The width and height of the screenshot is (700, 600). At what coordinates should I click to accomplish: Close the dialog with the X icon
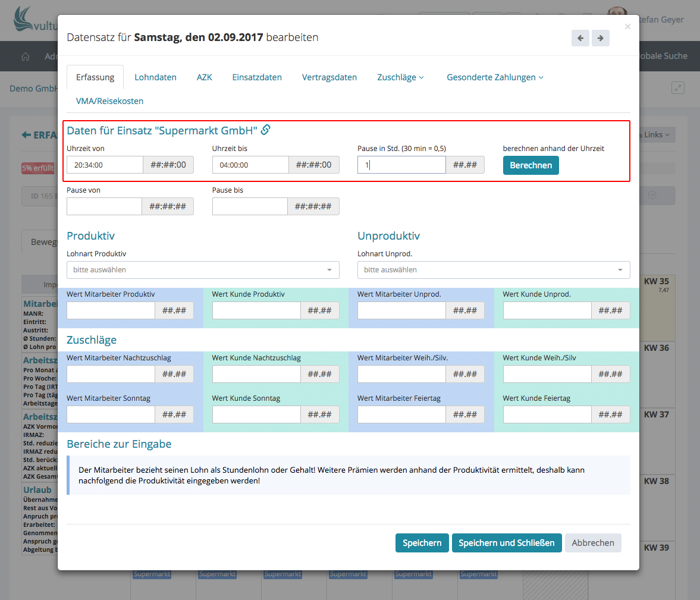coord(627,27)
